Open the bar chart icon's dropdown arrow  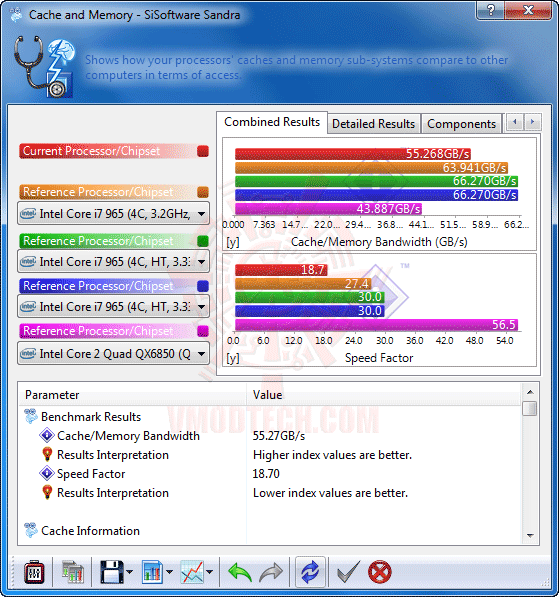169,571
